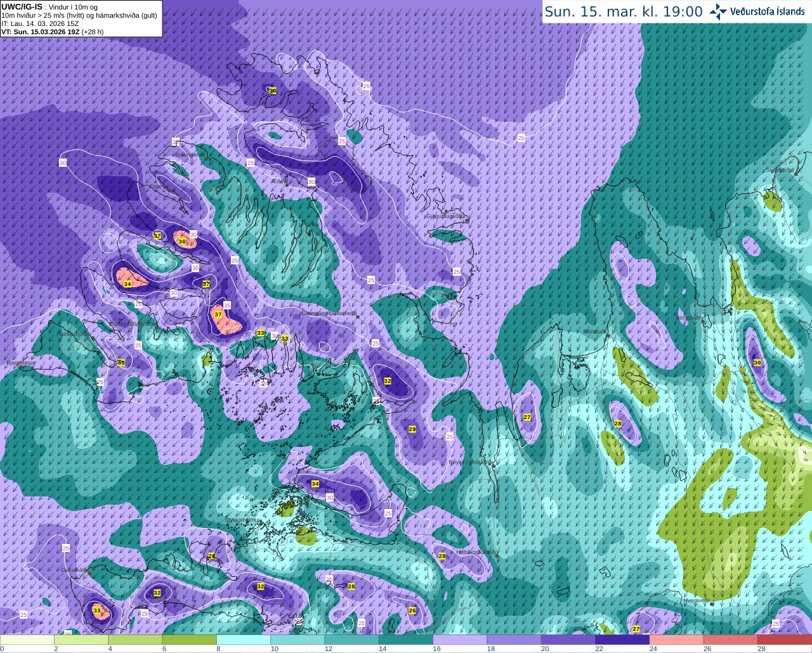Select the 22–24 m/s dark indigo legend swatch
This screenshot has width=812, height=653.
click(x=622, y=640)
